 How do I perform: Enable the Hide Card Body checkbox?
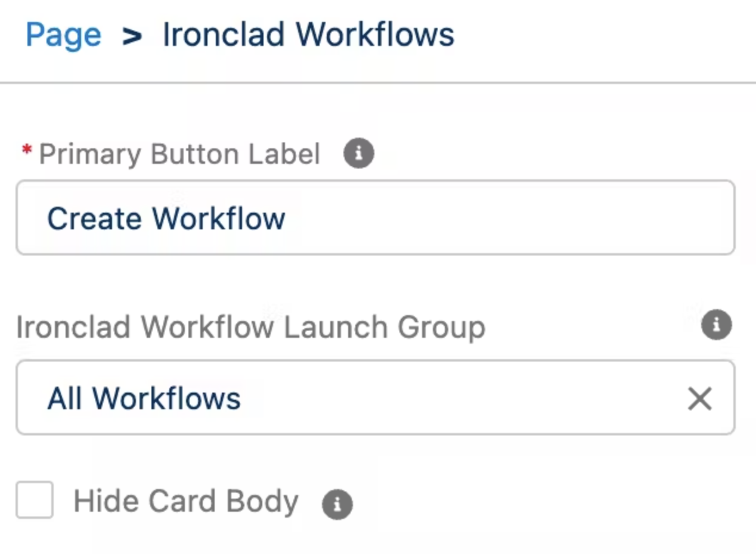35,500
